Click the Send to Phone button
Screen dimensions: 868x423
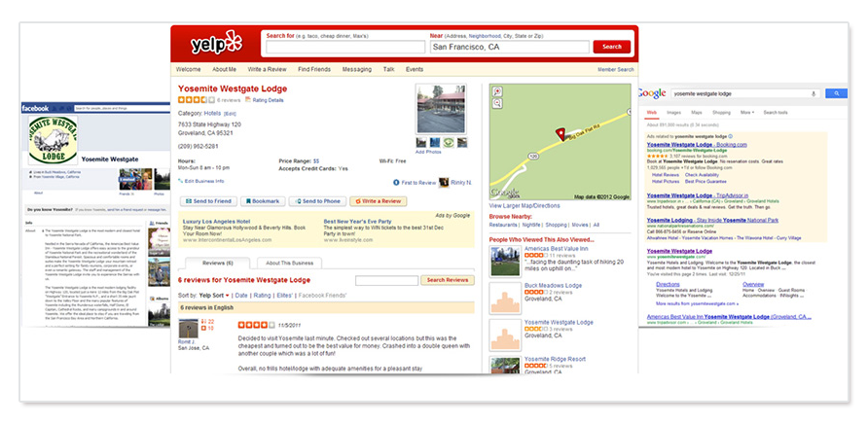[318, 201]
